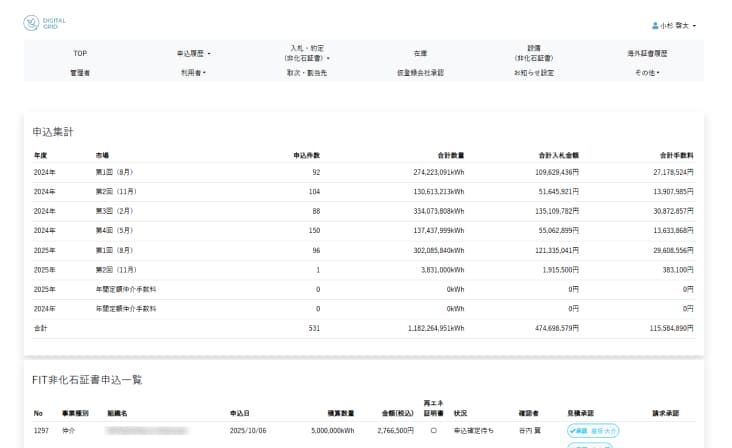Open the 在庫 menu item
Screen dimensions: 732x448
click(x=420, y=52)
